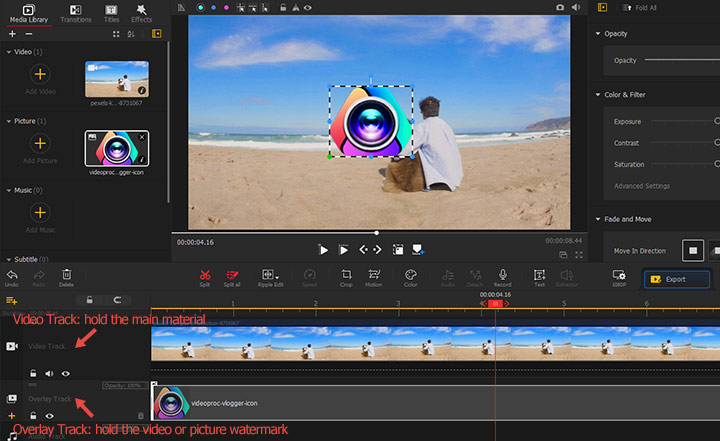The image size is (720, 441).
Task: Click the Split tool in the toolbar
Action: click(x=204, y=276)
